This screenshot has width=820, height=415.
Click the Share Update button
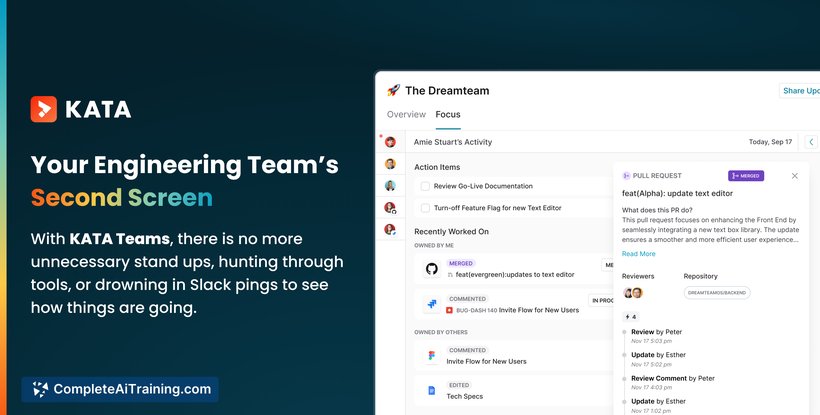pyautogui.click(x=800, y=90)
